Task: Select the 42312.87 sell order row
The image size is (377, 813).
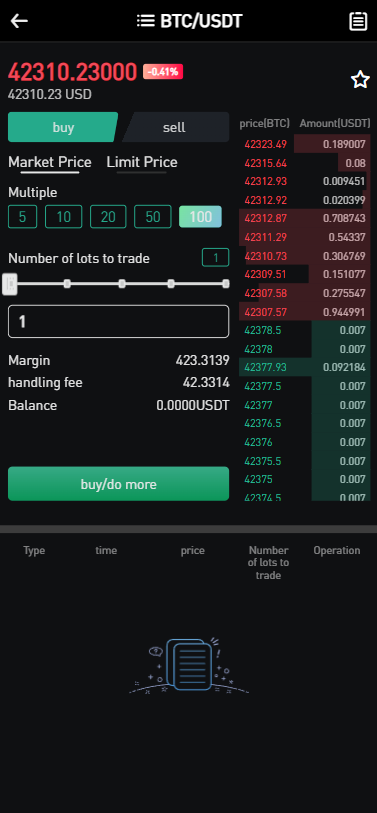Action: pyautogui.click(x=305, y=218)
